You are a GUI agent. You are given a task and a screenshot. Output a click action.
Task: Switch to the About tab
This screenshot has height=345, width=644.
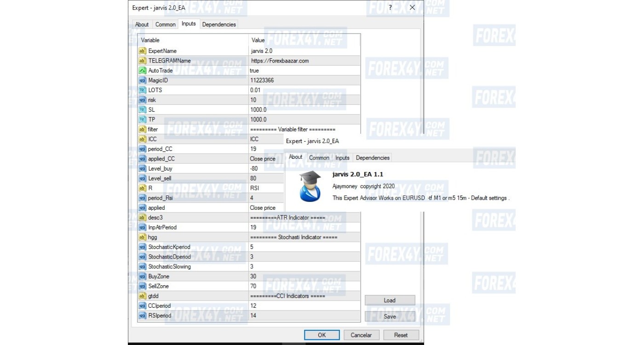[x=142, y=24]
